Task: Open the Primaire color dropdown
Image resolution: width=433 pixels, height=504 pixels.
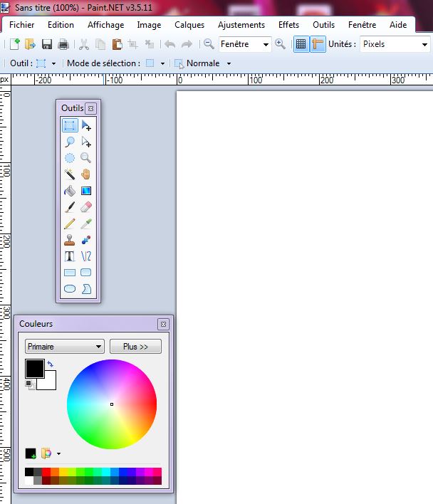Action: click(x=65, y=347)
